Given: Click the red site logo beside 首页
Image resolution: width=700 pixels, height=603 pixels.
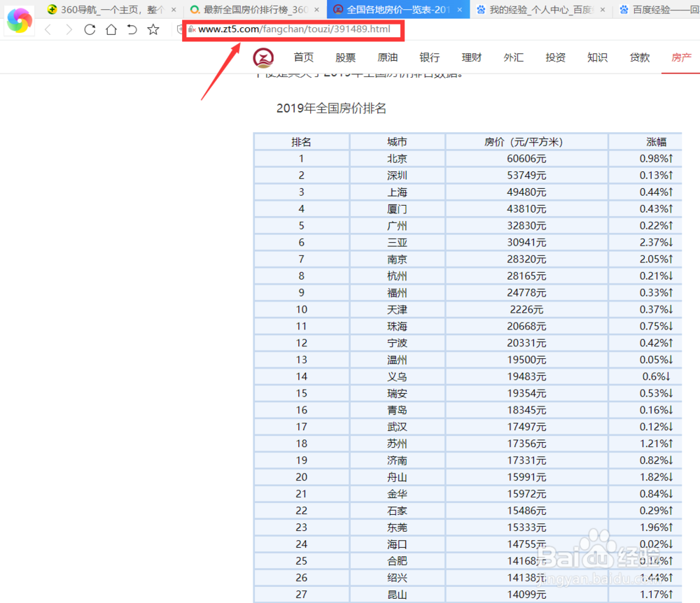Looking at the screenshot, I should (263, 57).
